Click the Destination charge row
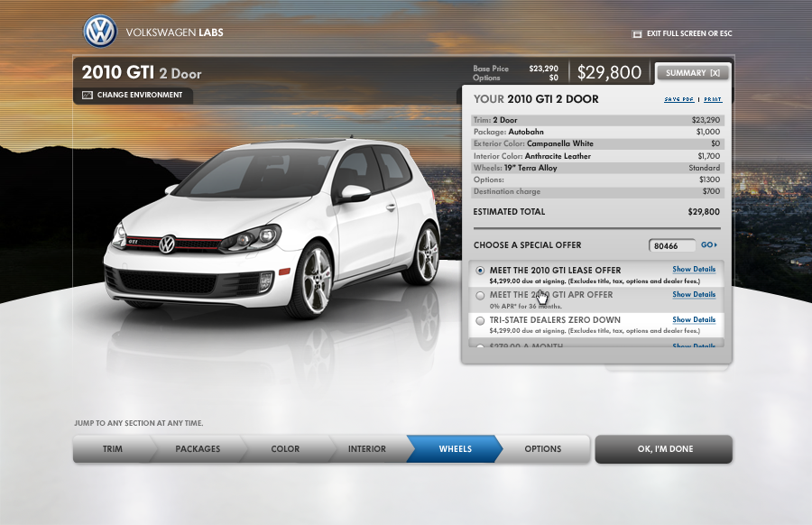Image resolution: width=812 pixels, height=525 pixels. (596, 191)
